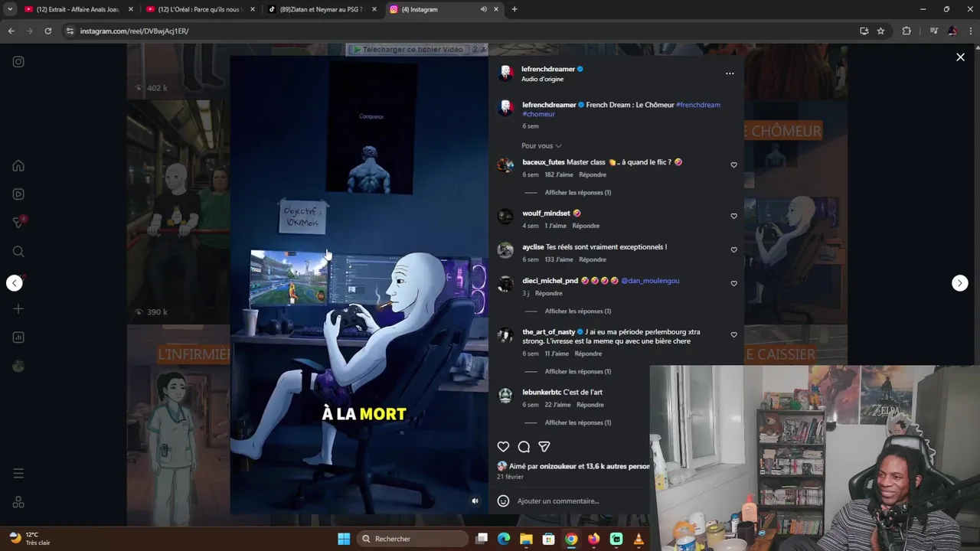Show replies under the_art_of_nasty comment
Screen dimensions: 980x551
click(577, 372)
